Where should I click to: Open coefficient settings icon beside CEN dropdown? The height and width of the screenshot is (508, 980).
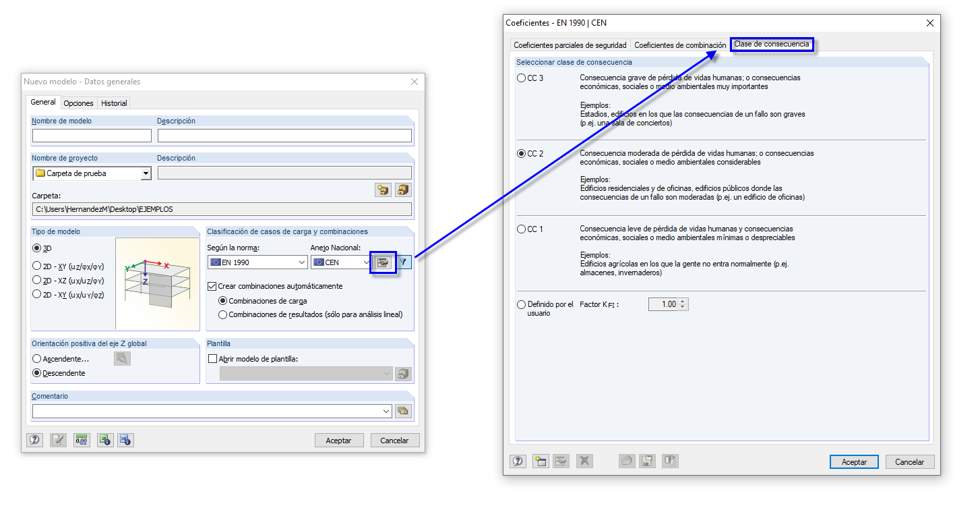pyautogui.click(x=383, y=262)
